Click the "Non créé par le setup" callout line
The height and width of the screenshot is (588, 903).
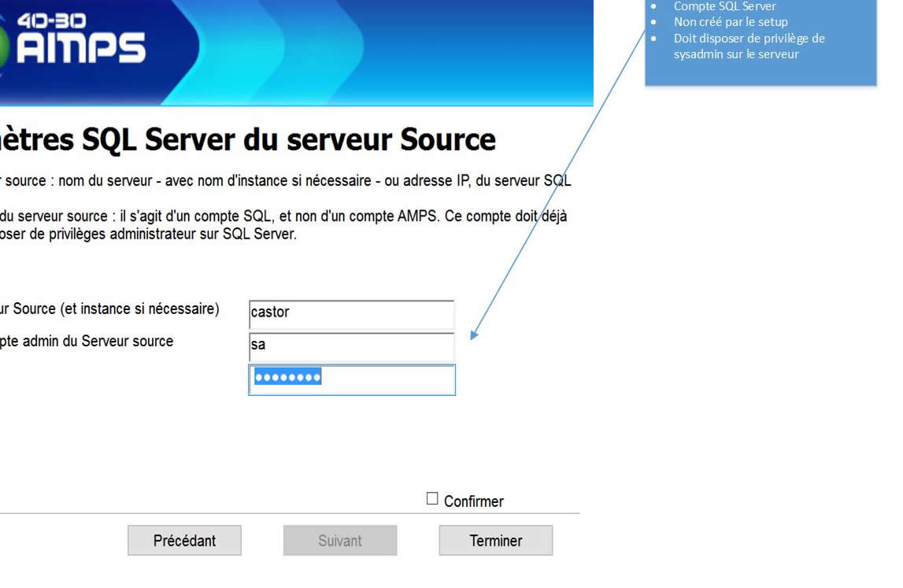[731, 22]
